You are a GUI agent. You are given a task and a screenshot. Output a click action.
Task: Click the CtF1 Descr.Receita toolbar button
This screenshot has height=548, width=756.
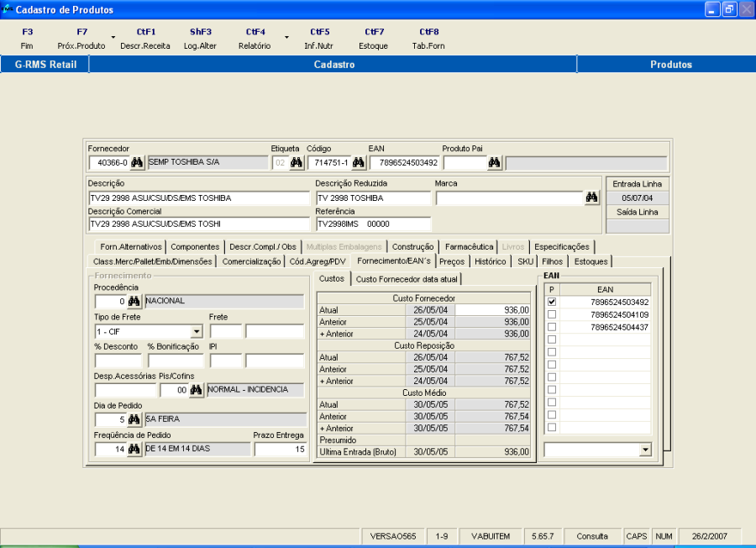[145, 39]
